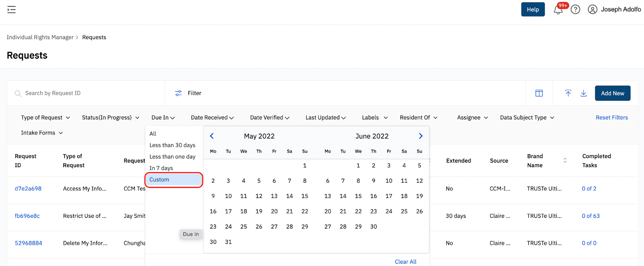The width and height of the screenshot is (644, 266).
Task: Click Restrict Use of ... request type cell
Action: (85, 216)
